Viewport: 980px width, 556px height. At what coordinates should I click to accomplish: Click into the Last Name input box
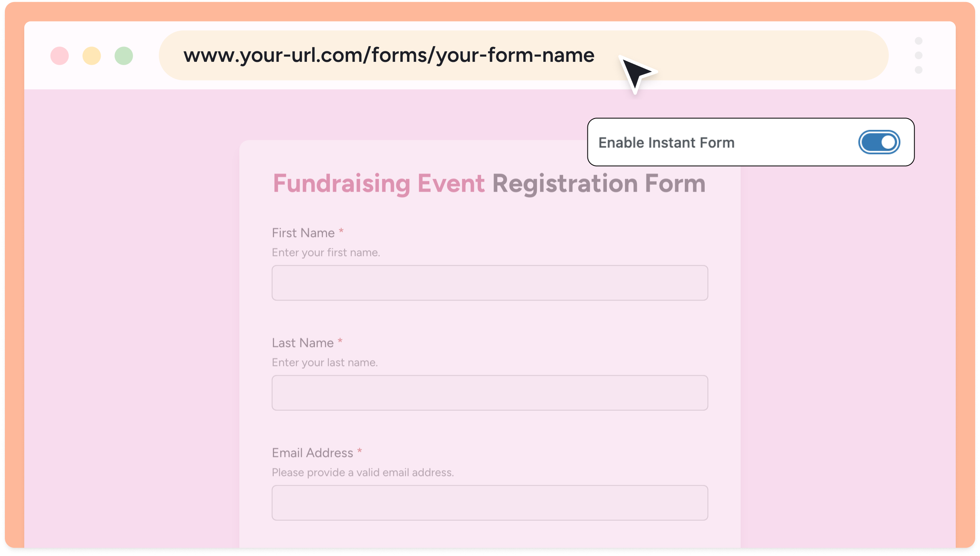[490, 393]
